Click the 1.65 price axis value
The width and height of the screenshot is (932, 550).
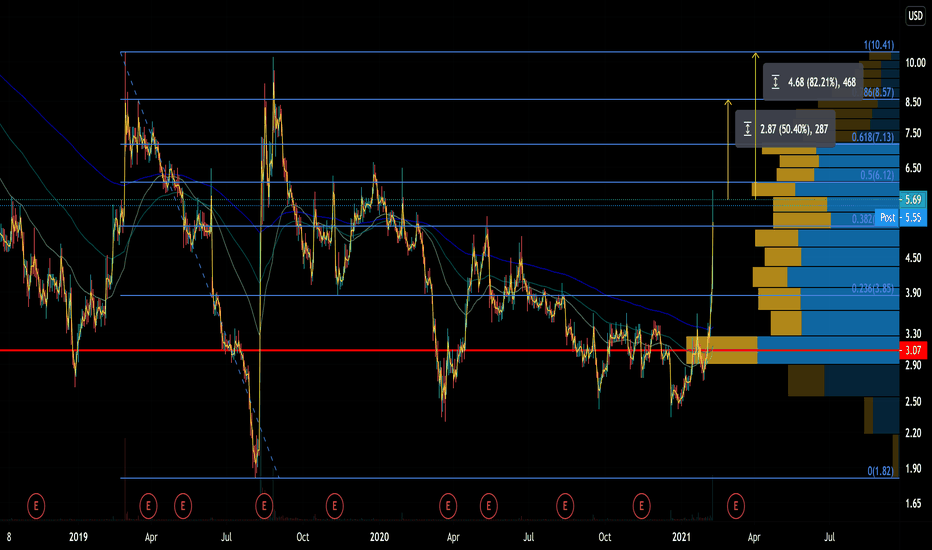(x=914, y=504)
